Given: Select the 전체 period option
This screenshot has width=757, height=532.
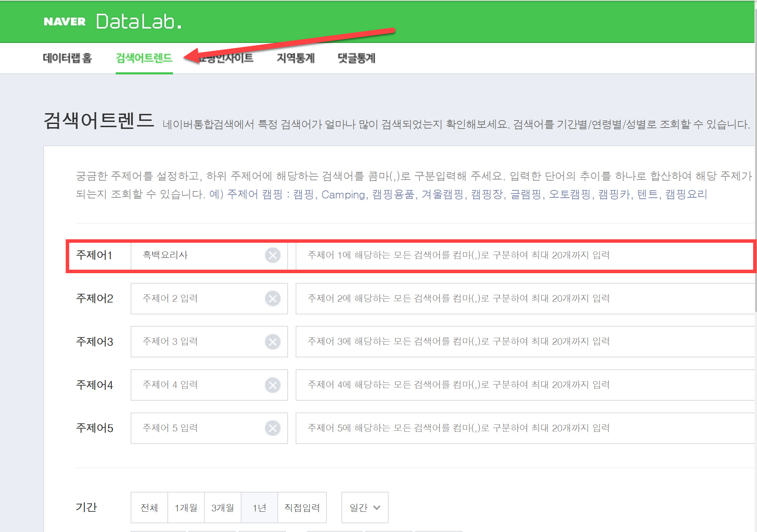Looking at the screenshot, I should [149, 508].
